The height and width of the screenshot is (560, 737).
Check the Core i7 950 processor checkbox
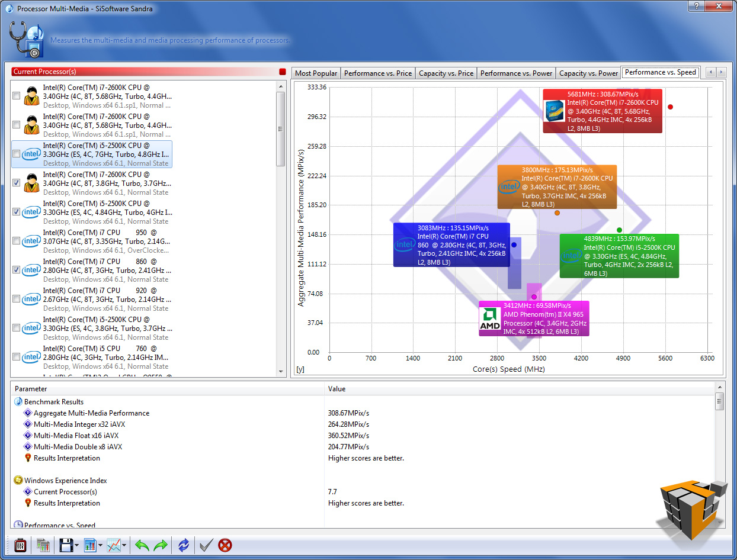(16, 241)
